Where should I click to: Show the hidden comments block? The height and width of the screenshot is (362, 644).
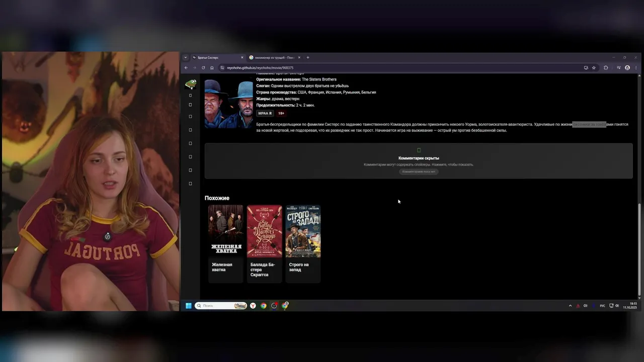(419, 161)
